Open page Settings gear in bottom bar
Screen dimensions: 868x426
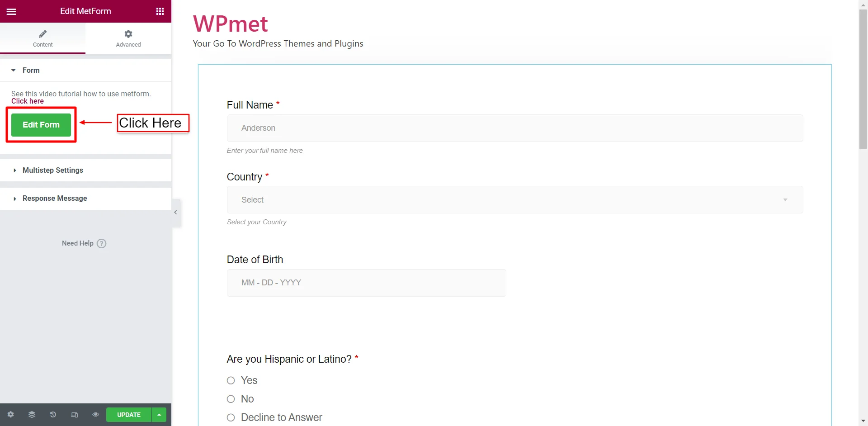pyautogui.click(x=11, y=415)
